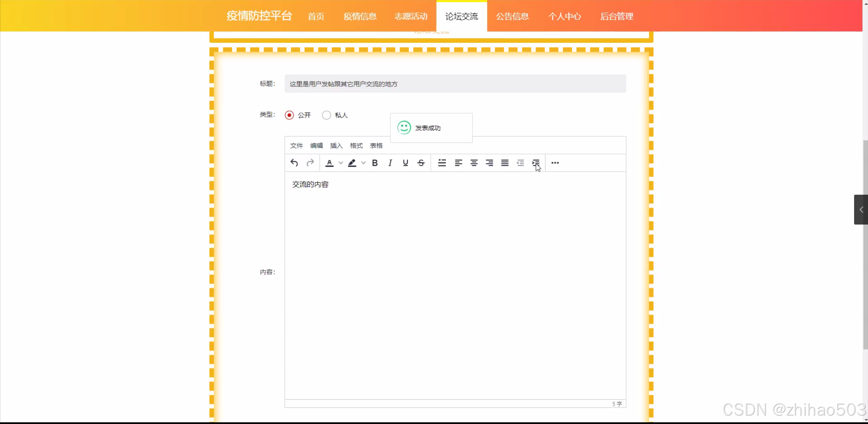
Task: Click the text color A swatch
Action: [x=329, y=163]
